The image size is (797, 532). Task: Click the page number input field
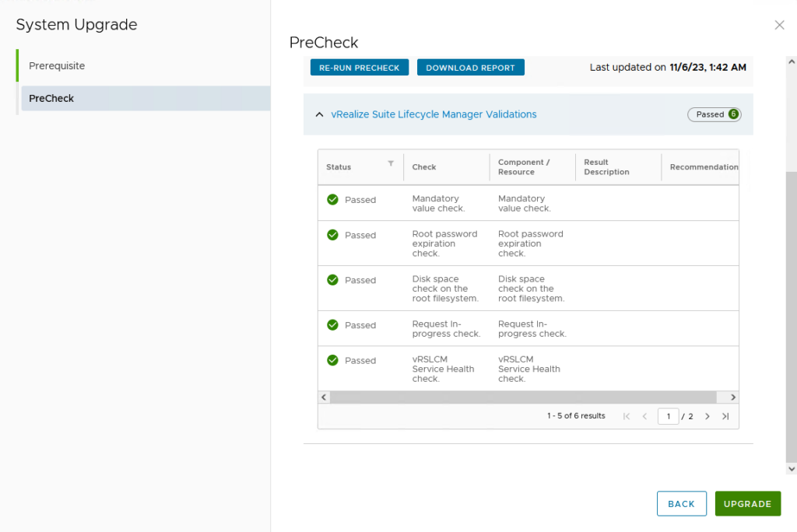click(668, 416)
